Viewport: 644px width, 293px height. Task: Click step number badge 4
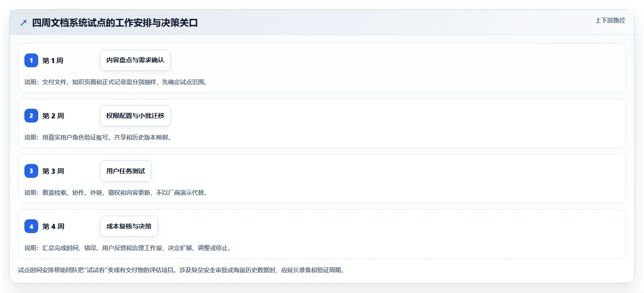[x=31, y=226]
